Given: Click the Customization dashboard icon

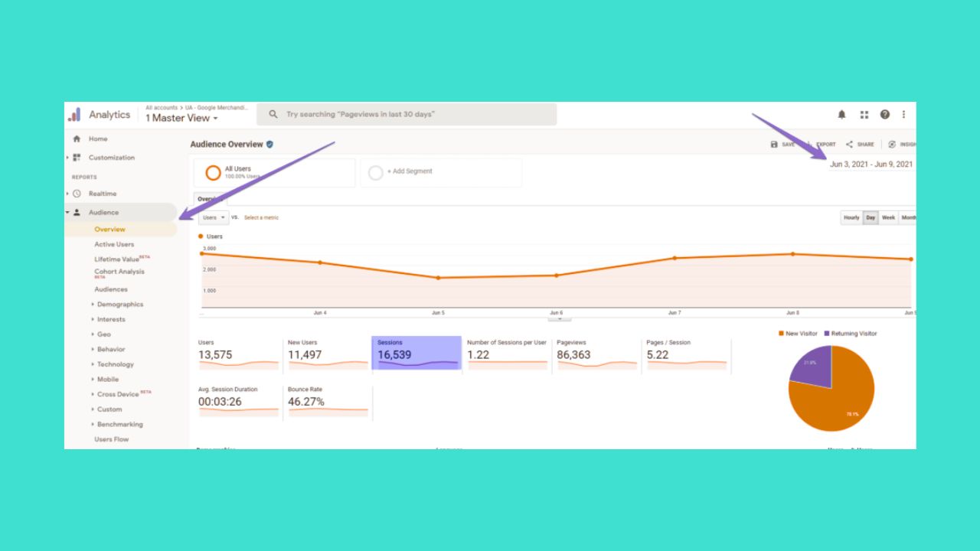Looking at the screenshot, I should [77, 158].
